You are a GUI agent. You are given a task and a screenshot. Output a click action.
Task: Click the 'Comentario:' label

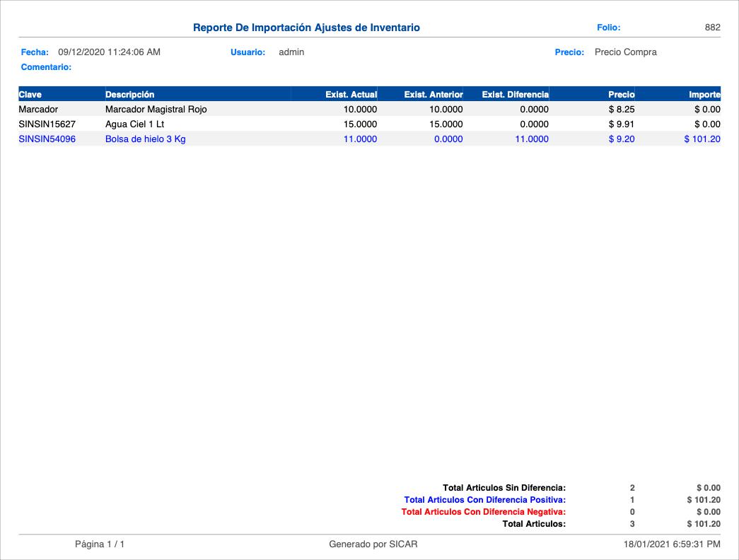46,67
